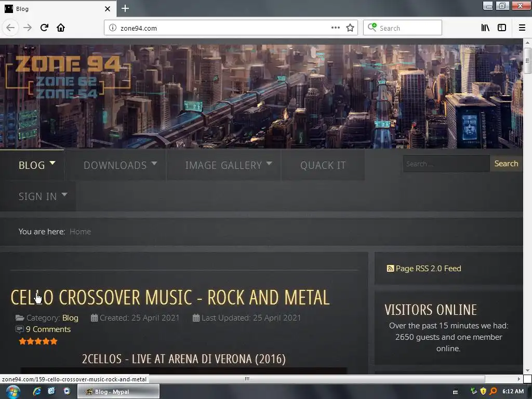Close the Blog tab
This screenshot has height=399, width=532.
pyautogui.click(x=108, y=9)
